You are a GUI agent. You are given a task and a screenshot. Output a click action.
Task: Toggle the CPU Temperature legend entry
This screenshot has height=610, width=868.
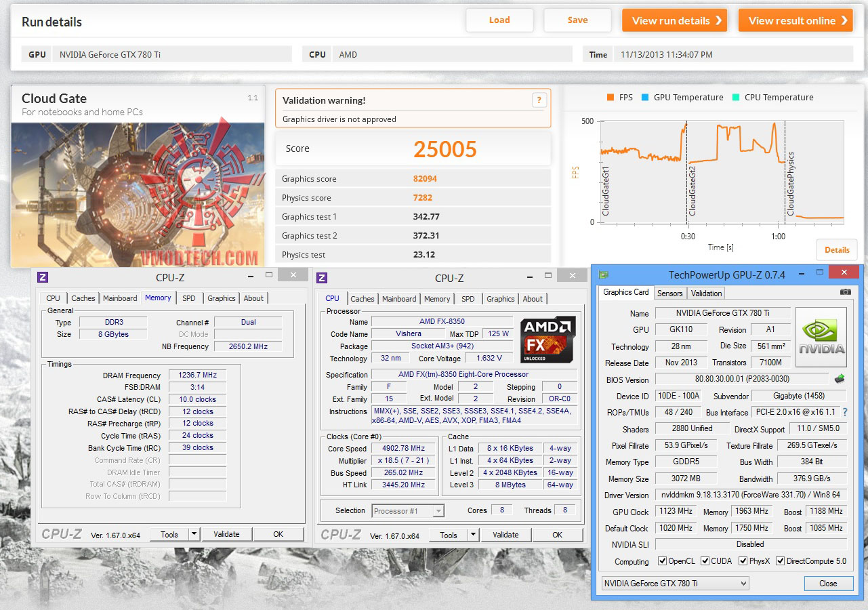[772, 98]
